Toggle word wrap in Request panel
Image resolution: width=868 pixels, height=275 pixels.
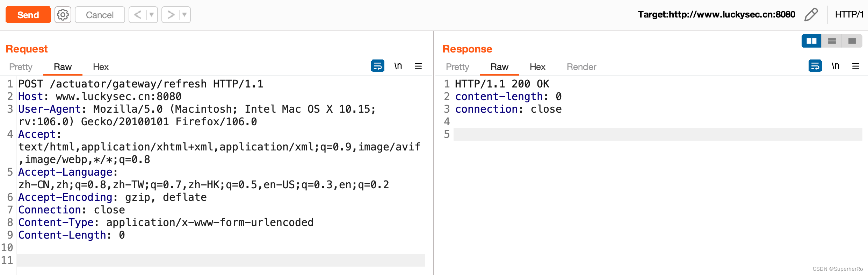[378, 66]
